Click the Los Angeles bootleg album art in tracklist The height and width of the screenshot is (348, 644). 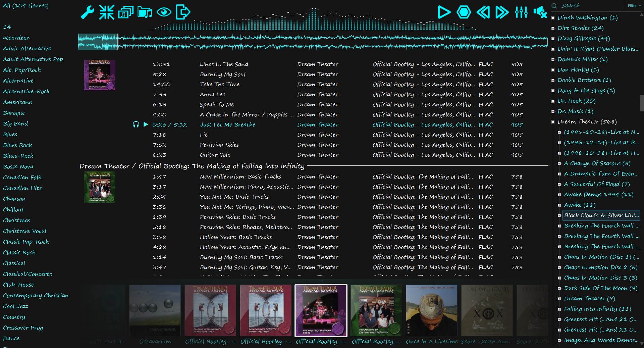click(x=100, y=75)
